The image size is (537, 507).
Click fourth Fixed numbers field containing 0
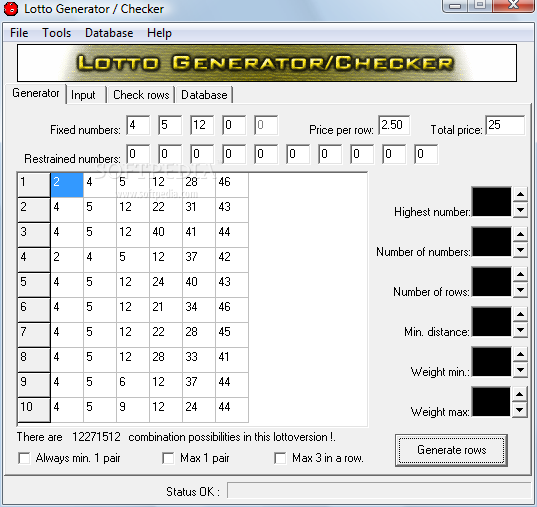234,125
